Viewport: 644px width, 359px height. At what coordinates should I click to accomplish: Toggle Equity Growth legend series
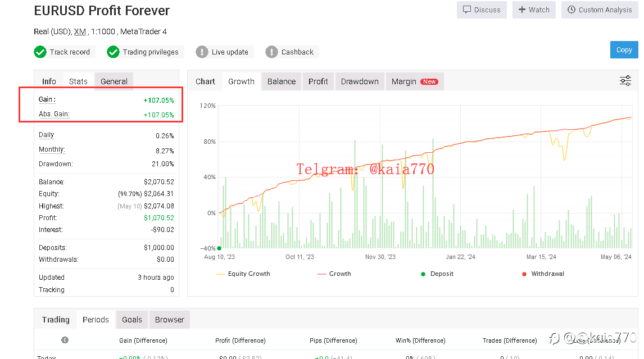[243, 274]
